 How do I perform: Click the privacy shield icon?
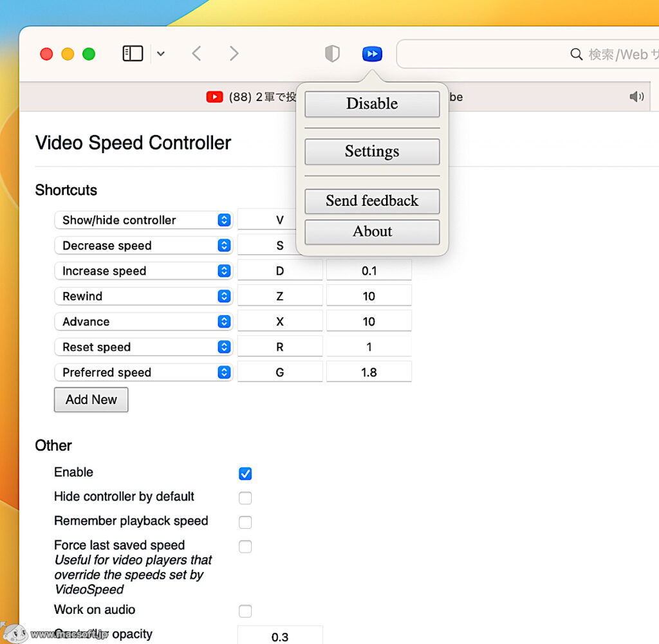pyautogui.click(x=332, y=53)
